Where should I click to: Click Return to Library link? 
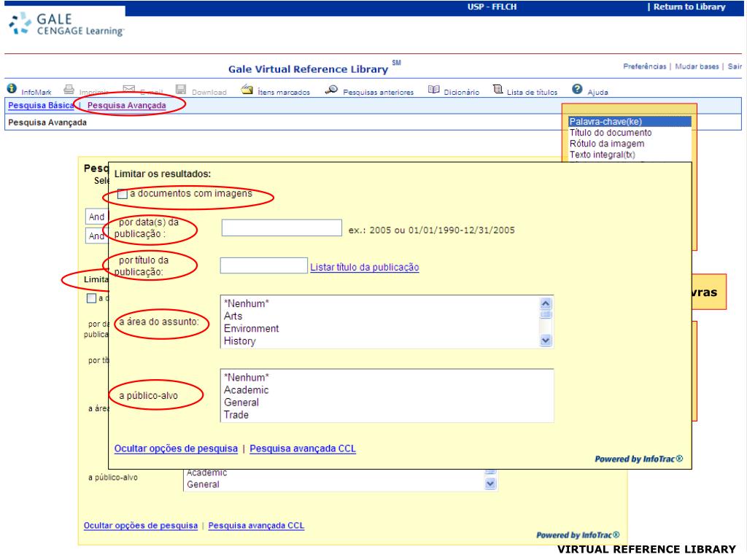689,7
